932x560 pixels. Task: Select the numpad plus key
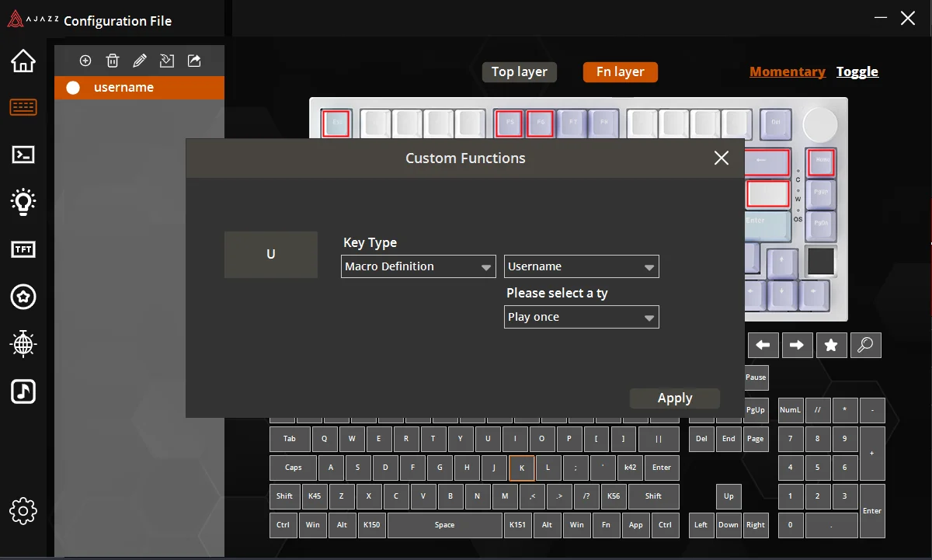point(872,454)
